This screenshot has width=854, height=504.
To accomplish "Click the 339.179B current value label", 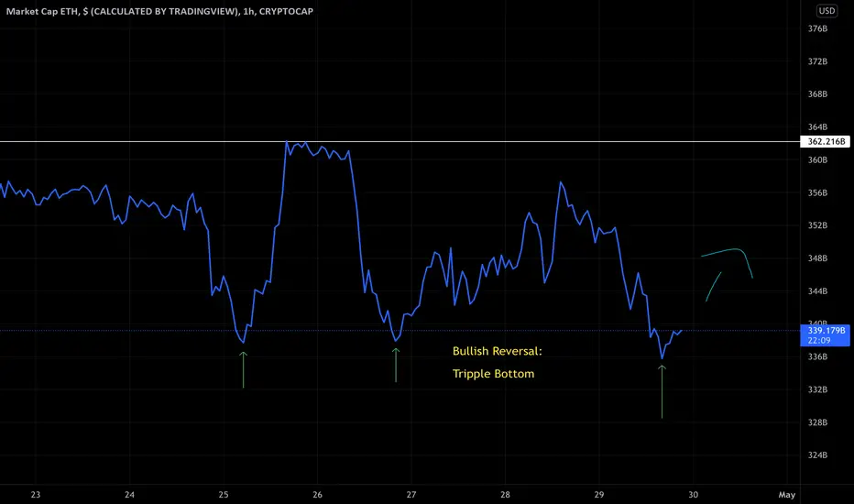I will (826, 330).
